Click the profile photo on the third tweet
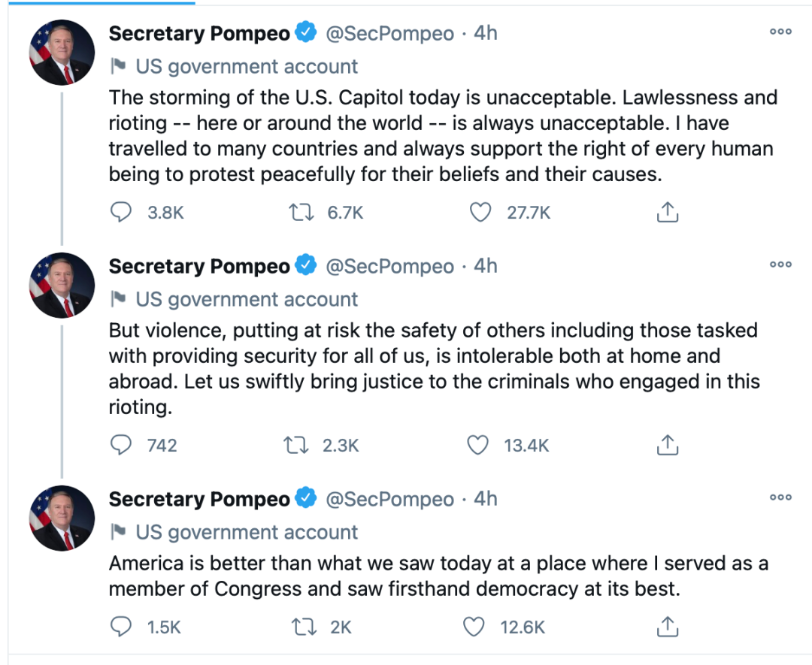812x665 pixels. click(62, 518)
